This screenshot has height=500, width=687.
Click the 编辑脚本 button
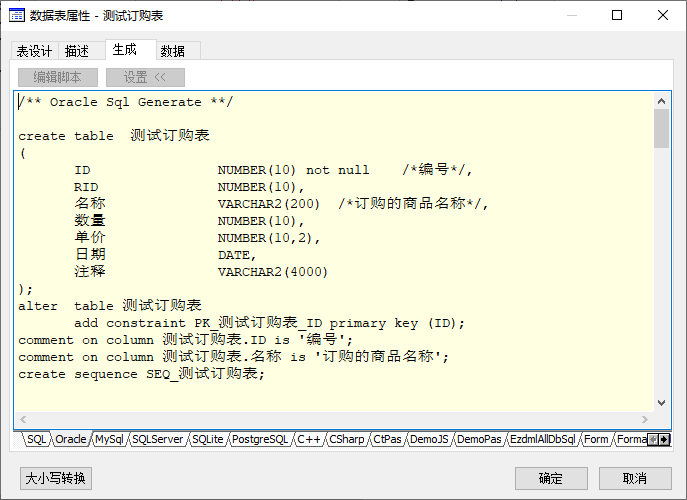point(58,78)
